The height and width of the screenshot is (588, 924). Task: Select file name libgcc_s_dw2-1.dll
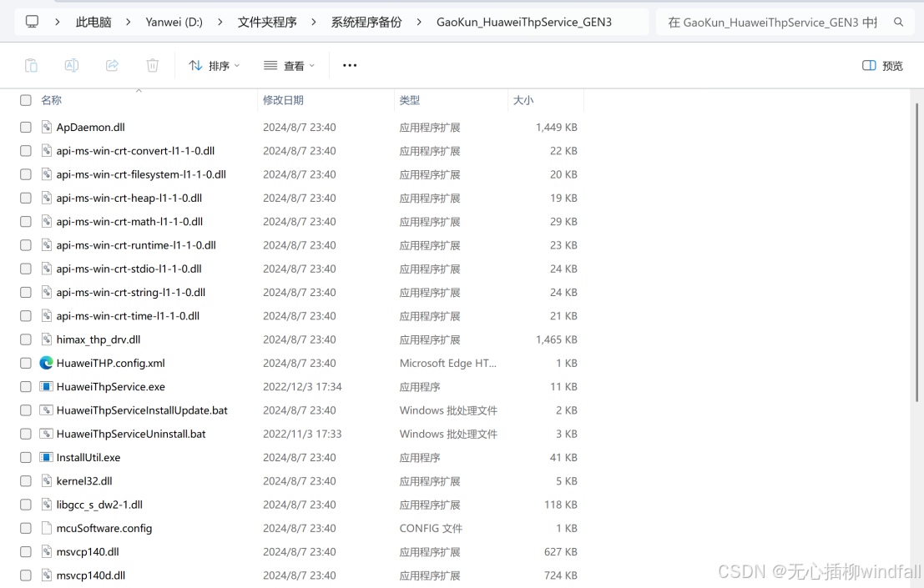coord(99,505)
